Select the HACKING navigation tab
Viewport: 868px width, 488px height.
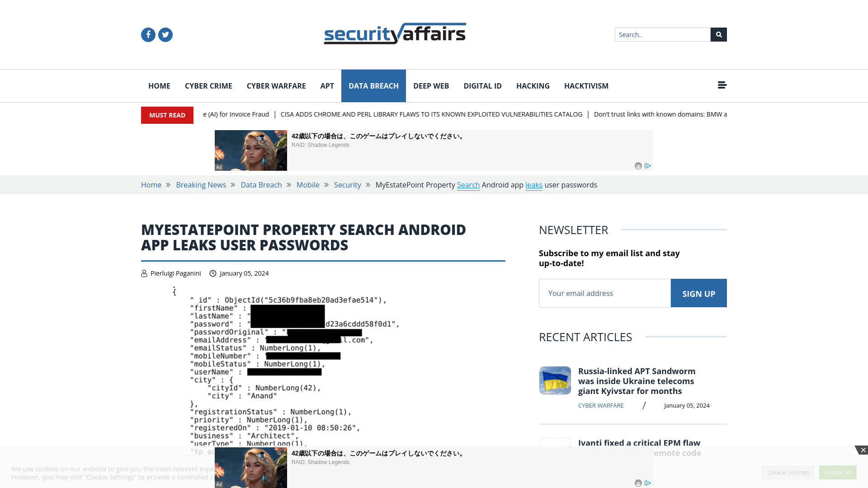pyautogui.click(x=533, y=85)
